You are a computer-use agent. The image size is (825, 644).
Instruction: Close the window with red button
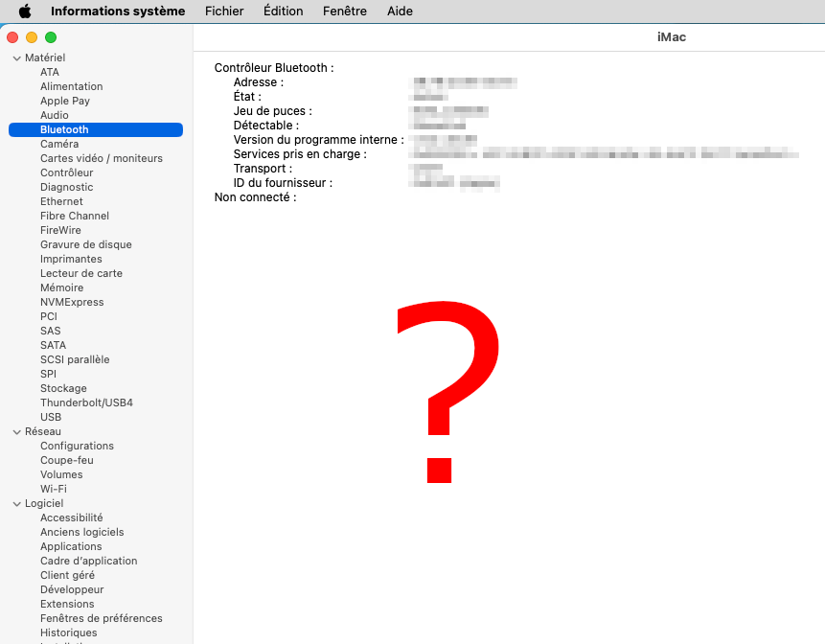12,37
